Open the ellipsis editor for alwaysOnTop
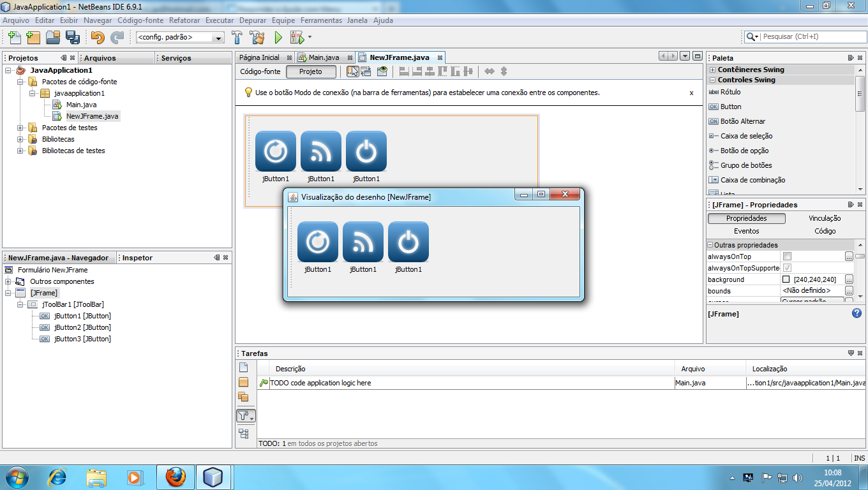The width and height of the screenshot is (868, 490). tap(849, 256)
